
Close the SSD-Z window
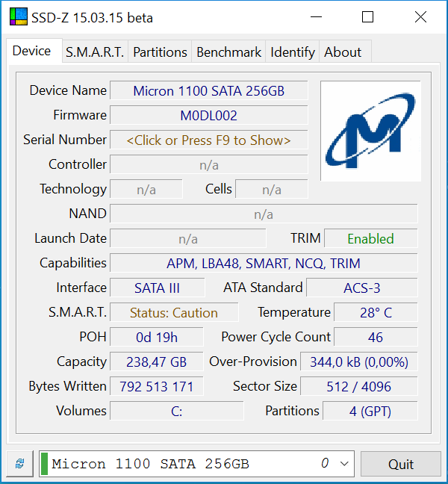tap(420, 17)
